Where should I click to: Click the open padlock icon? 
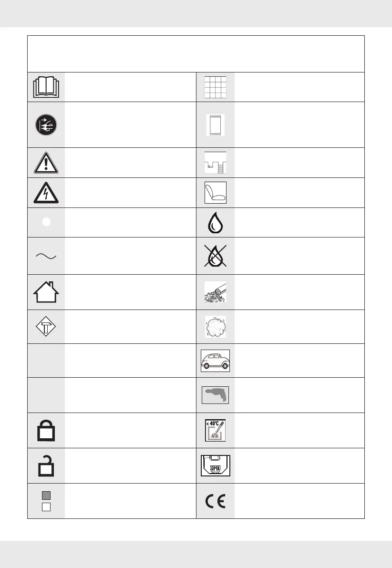46,466
